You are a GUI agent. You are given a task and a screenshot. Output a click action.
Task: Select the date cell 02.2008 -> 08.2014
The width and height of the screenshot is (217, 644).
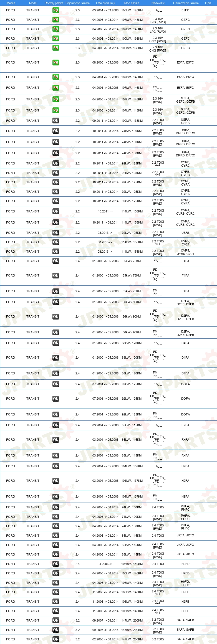[105, 639]
